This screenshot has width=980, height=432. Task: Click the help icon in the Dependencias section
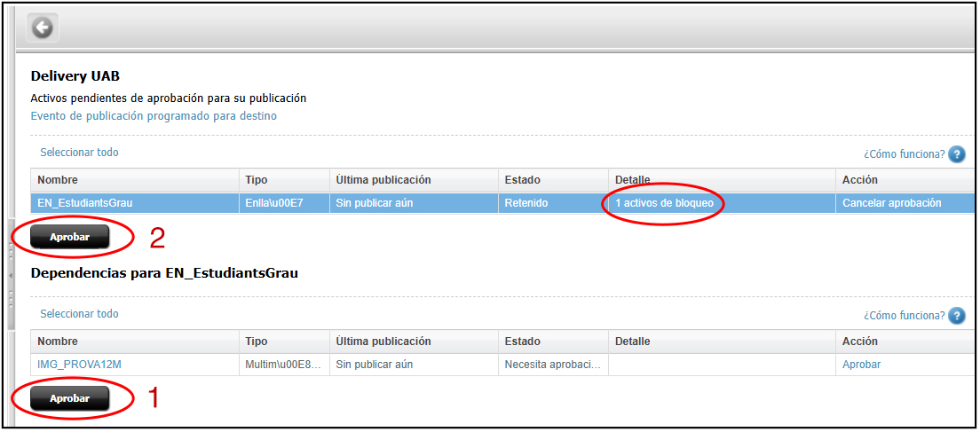[x=956, y=316]
